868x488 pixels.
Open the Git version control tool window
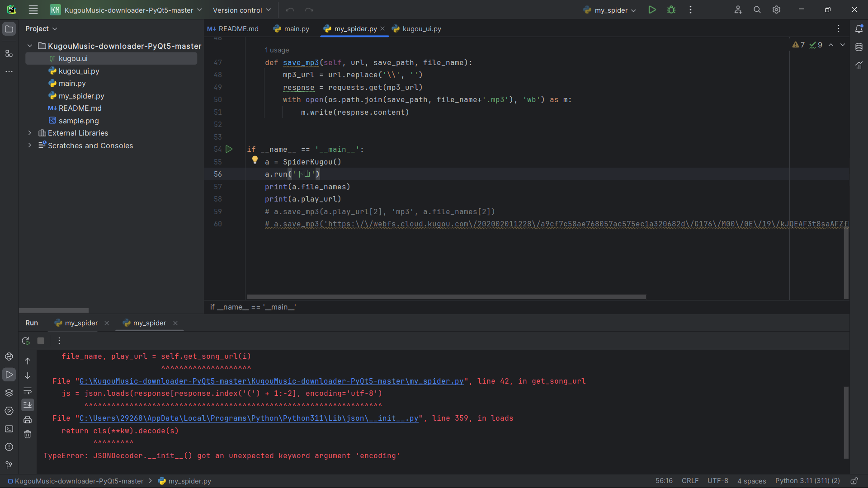coord(9,465)
